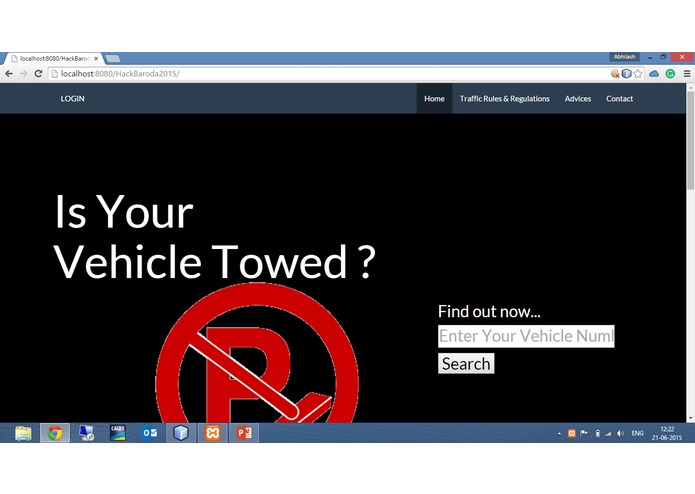Reload the page with the refresh icon
This screenshot has height=494, width=695.
coord(38,74)
